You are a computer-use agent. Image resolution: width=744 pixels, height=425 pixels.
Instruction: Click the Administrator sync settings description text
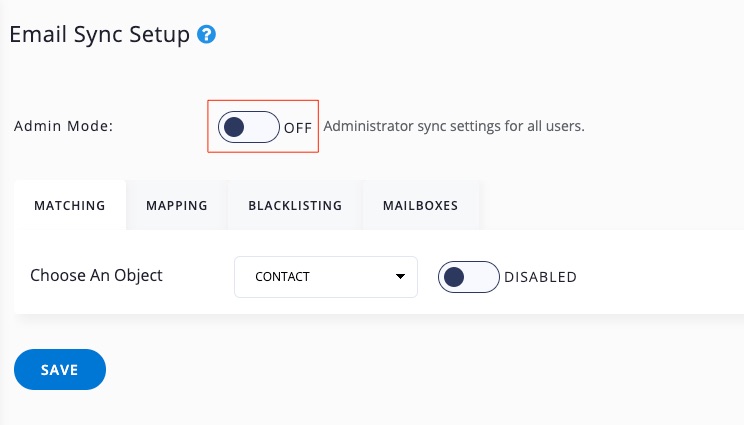[454, 127]
